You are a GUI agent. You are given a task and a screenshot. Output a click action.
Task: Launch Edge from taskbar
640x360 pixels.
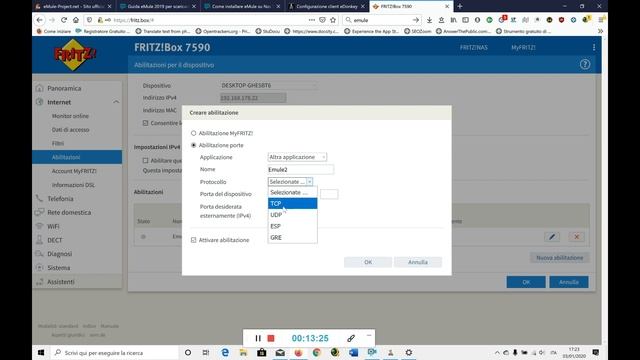(x=225, y=352)
